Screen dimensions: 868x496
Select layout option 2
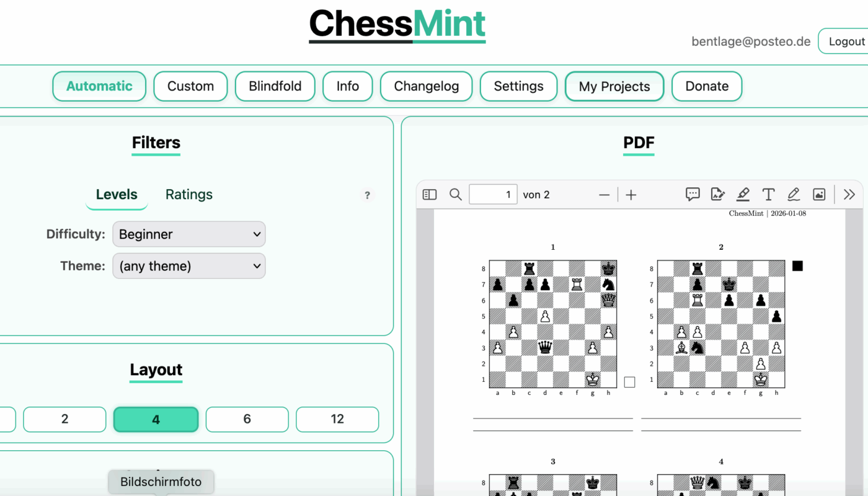[x=64, y=419]
